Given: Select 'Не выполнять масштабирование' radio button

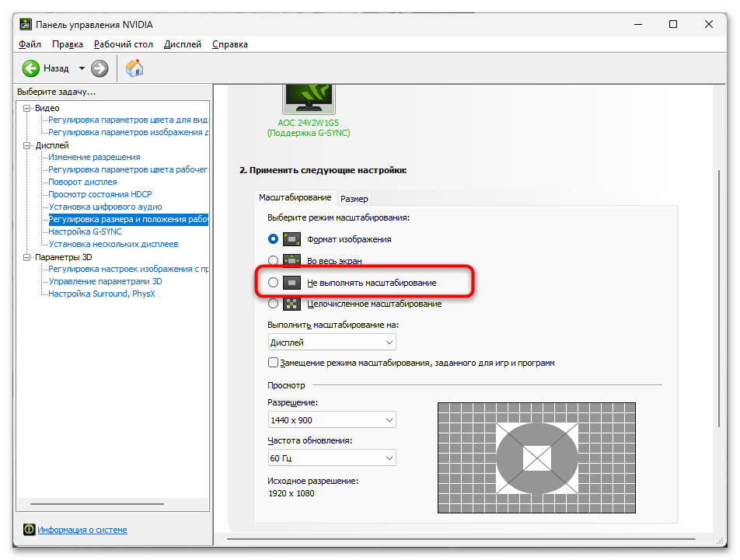Looking at the screenshot, I should tap(273, 283).
